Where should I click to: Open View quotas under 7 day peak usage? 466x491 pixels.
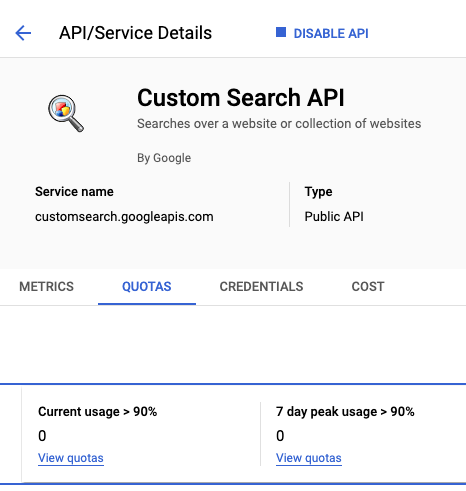click(x=309, y=458)
